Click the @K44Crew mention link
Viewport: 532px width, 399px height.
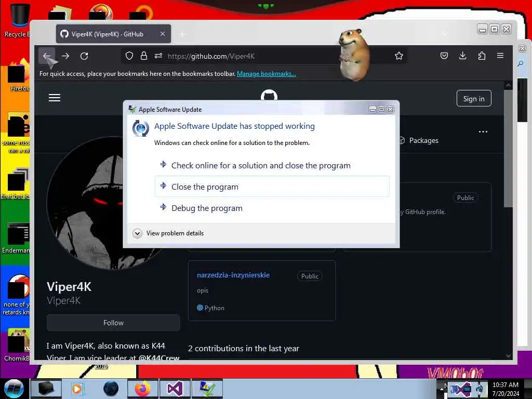(x=159, y=357)
